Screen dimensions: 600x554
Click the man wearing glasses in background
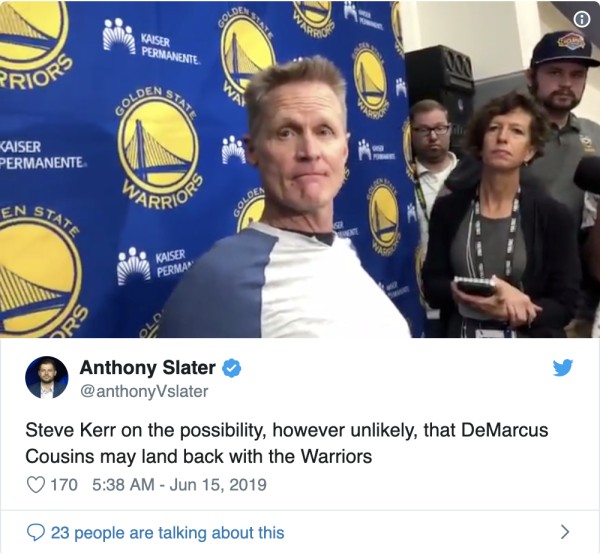[433, 161]
